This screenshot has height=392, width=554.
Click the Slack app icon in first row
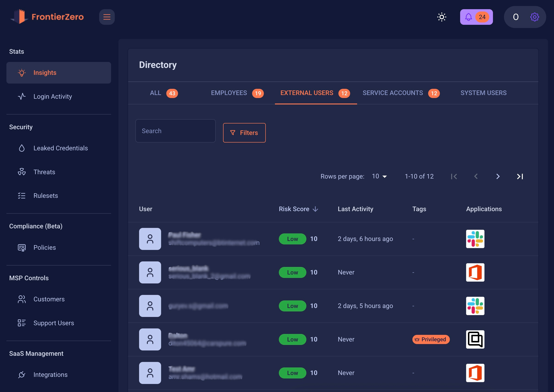pos(475,239)
